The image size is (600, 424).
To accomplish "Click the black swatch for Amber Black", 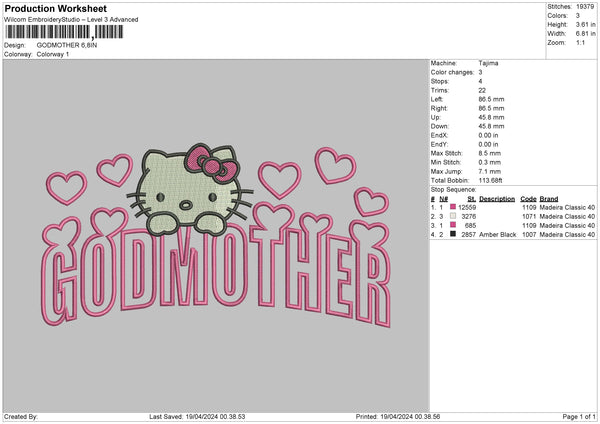I will coord(453,234).
